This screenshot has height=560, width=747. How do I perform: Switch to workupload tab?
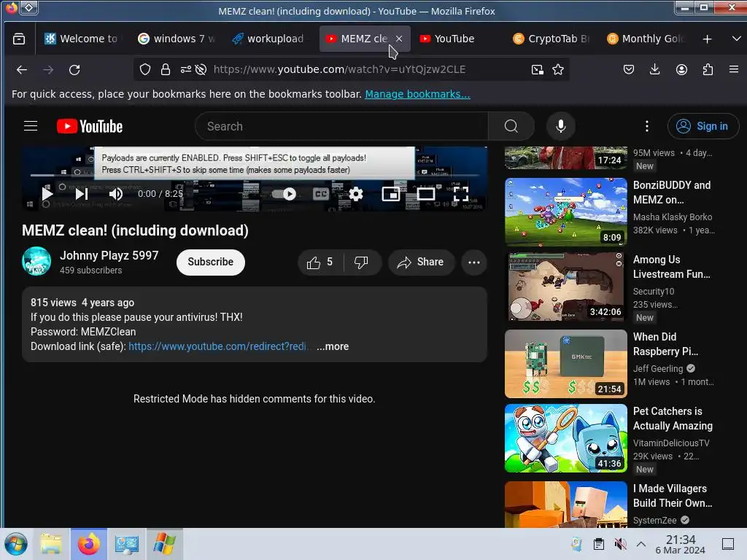coord(270,39)
